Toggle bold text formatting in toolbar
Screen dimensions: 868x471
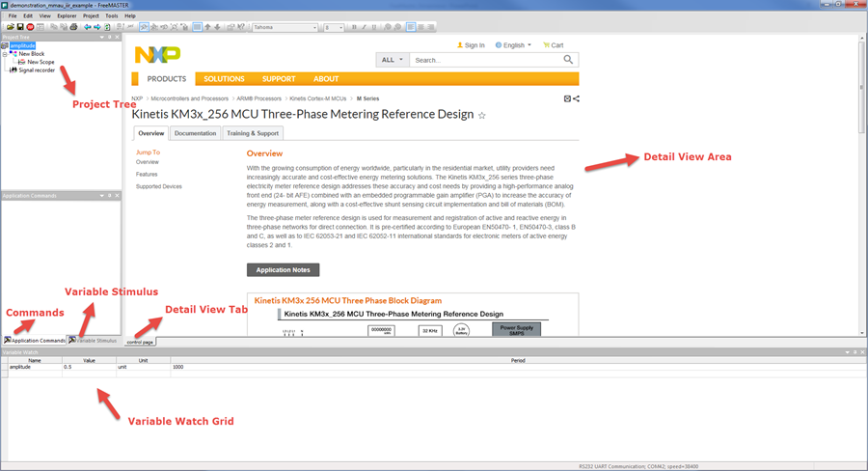click(x=354, y=27)
